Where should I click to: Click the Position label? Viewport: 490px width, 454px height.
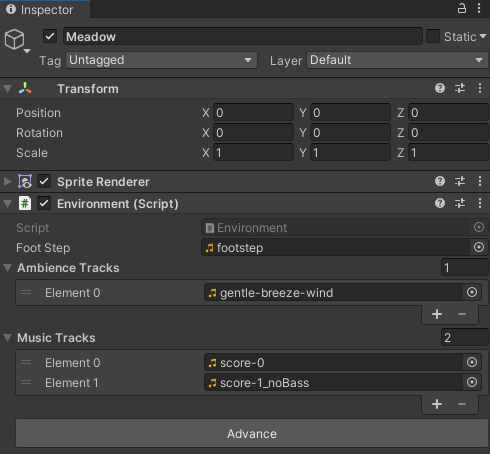38,113
